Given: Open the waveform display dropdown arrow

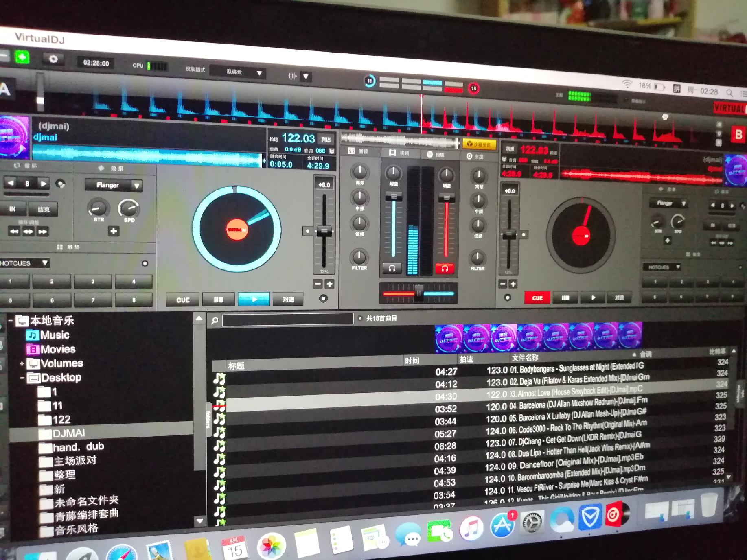Looking at the screenshot, I should click(x=306, y=76).
